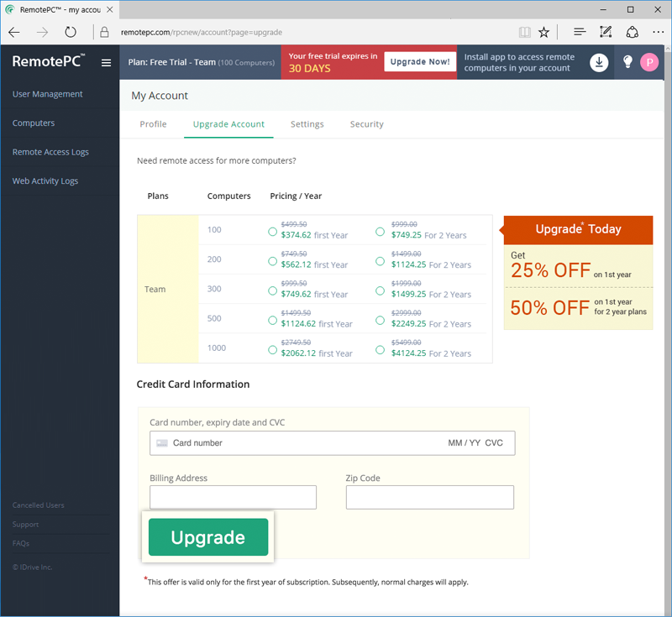
Task: Select $374.62 first Year plan
Action: pyautogui.click(x=272, y=232)
